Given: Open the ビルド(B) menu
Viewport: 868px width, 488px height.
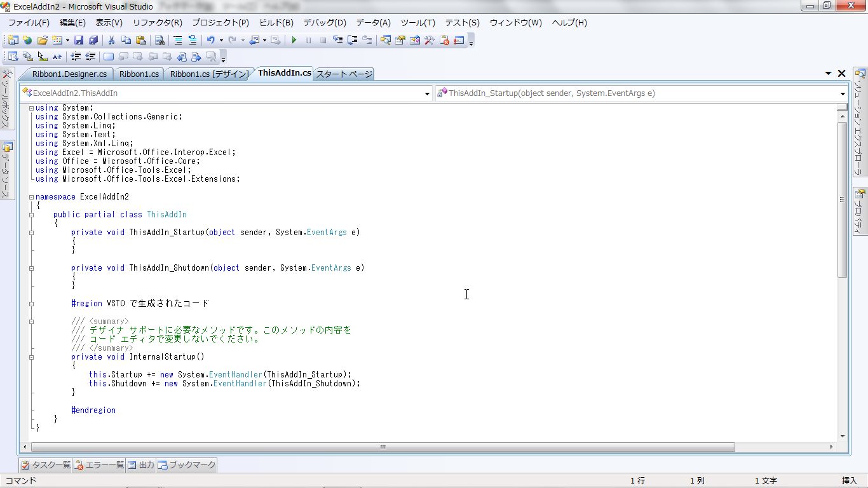Looking at the screenshot, I should 276,22.
